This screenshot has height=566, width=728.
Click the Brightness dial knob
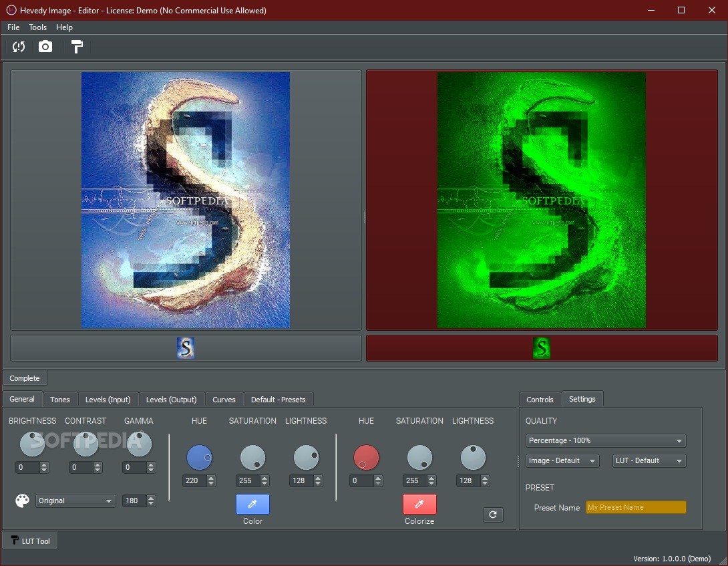click(32, 444)
